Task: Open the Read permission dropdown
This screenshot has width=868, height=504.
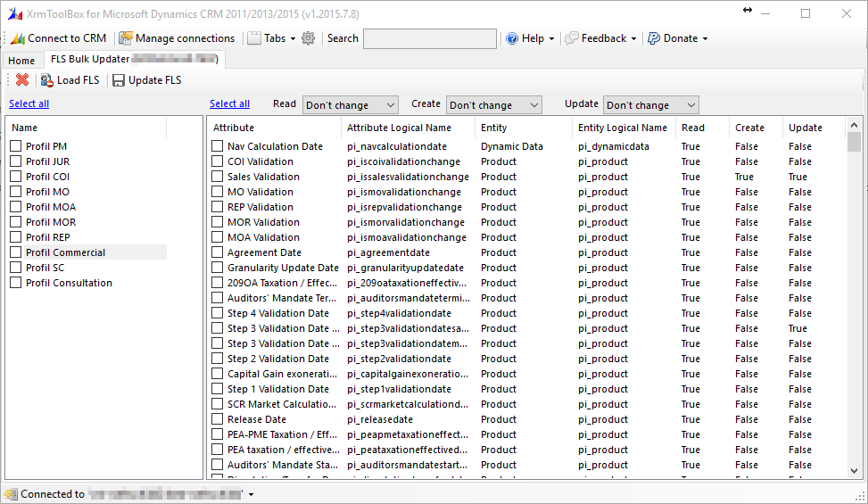Action: [x=350, y=105]
